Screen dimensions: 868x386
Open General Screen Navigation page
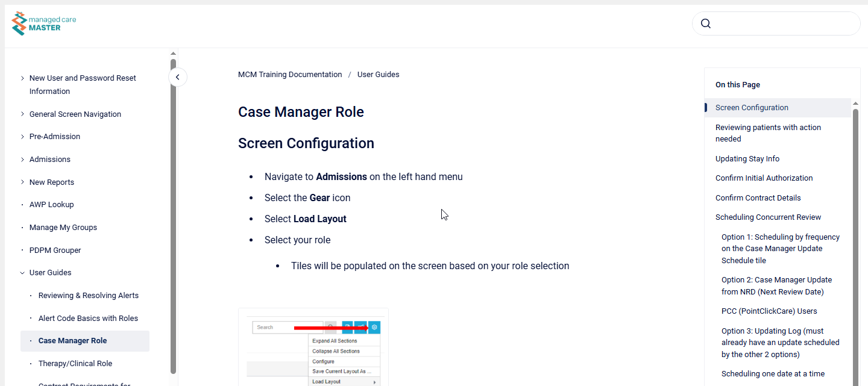click(75, 114)
